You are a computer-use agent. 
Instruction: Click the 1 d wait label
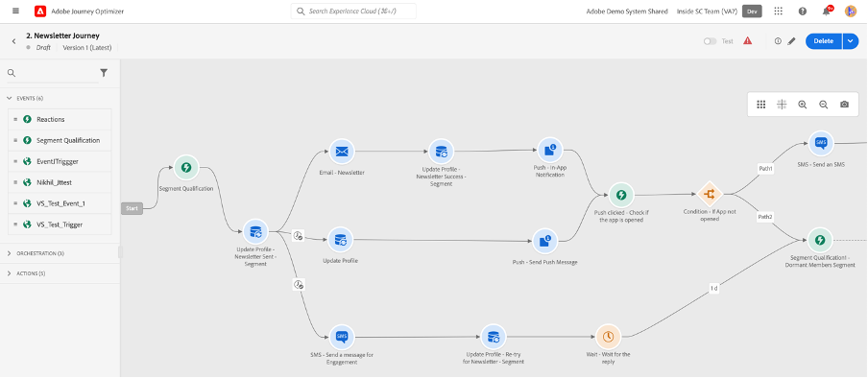714,288
